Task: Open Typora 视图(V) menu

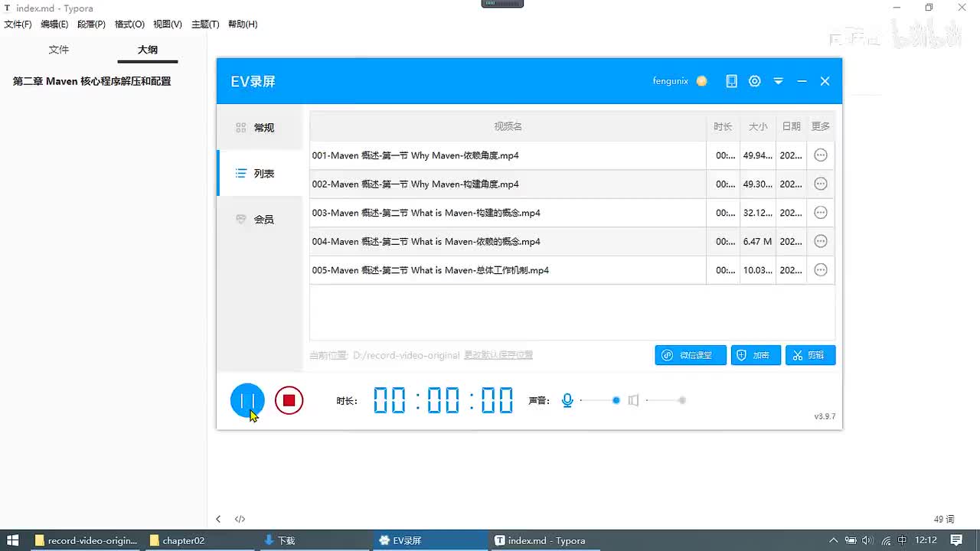Action: pos(168,24)
